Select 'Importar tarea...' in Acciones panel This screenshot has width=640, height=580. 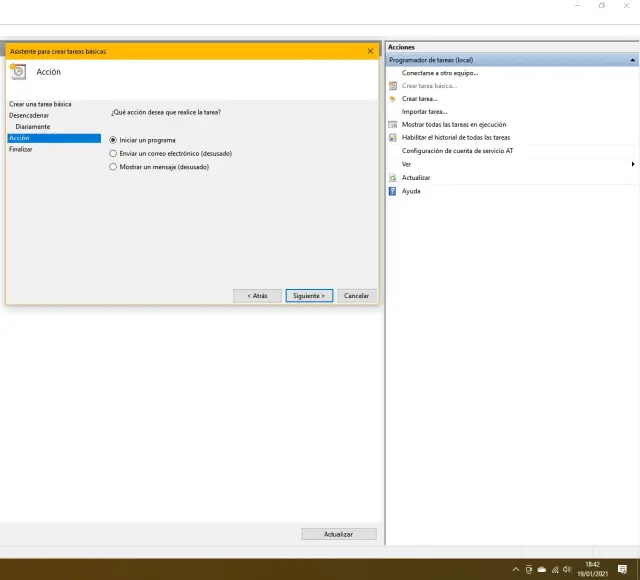424,112
